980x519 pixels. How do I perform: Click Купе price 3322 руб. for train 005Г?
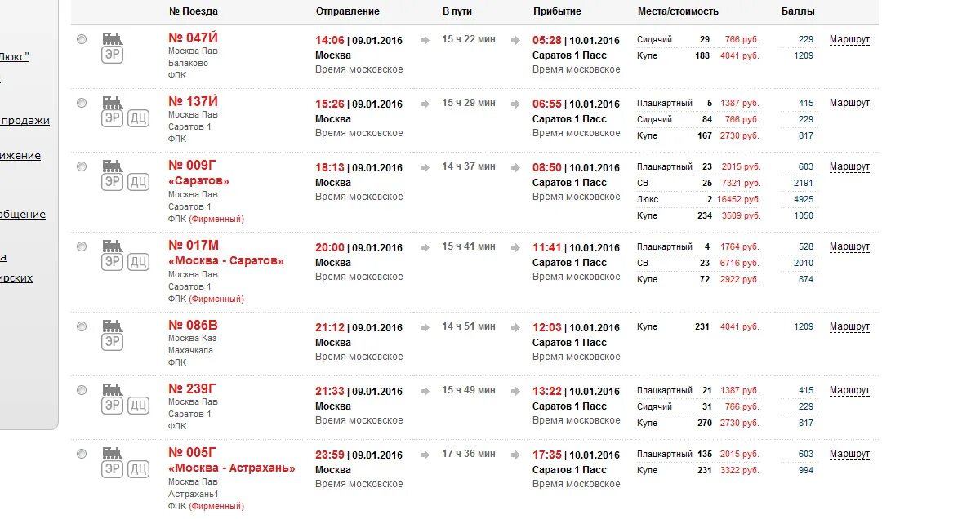pyautogui.click(x=740, y=470)
